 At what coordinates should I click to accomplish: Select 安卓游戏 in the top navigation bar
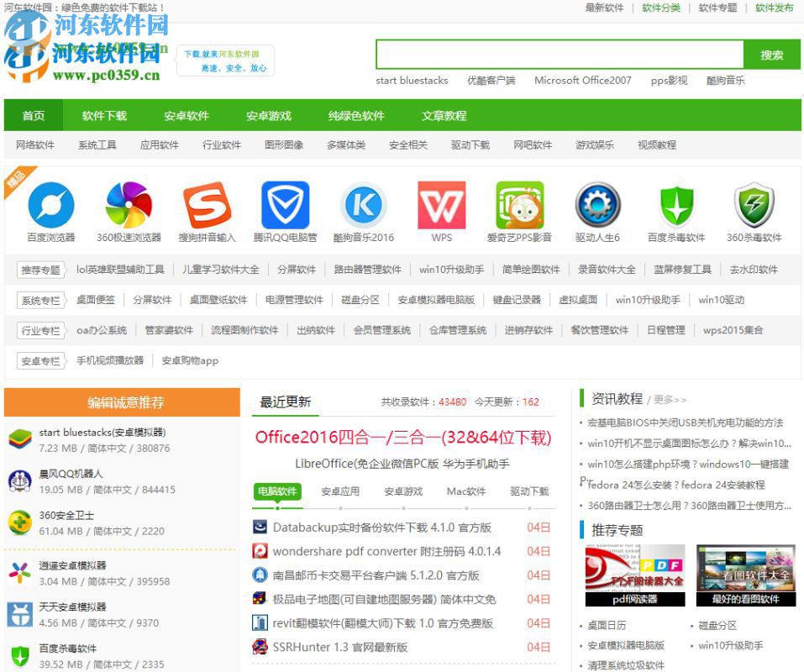pos(271,115)
